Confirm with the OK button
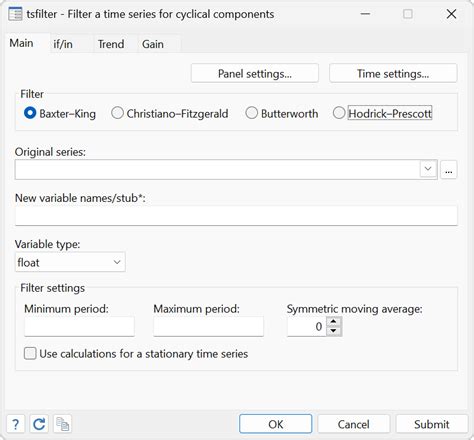Image resolution: width=474 pixels, height=440 pixels. pos(276,424)
